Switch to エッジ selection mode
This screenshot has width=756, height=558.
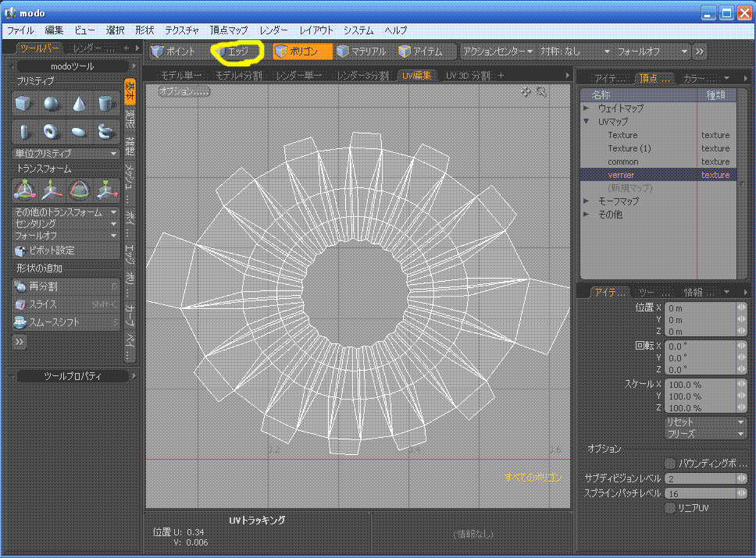pos(237,52)
